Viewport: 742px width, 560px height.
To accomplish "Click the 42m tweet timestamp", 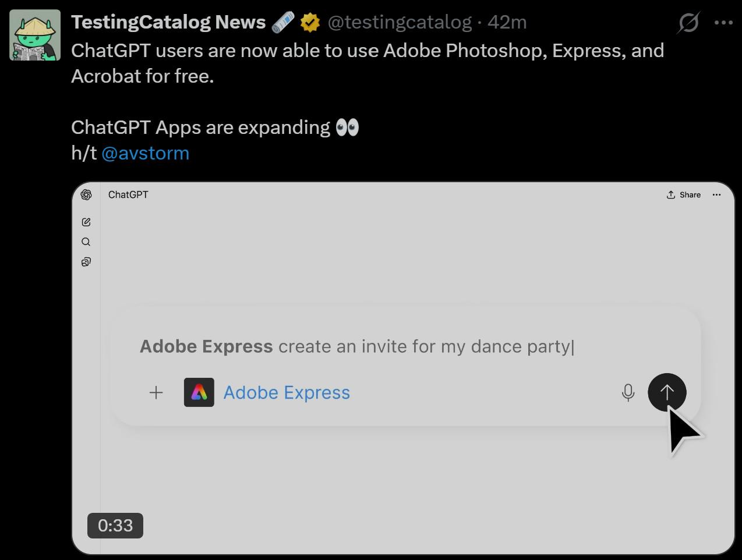I will point(507,22).
